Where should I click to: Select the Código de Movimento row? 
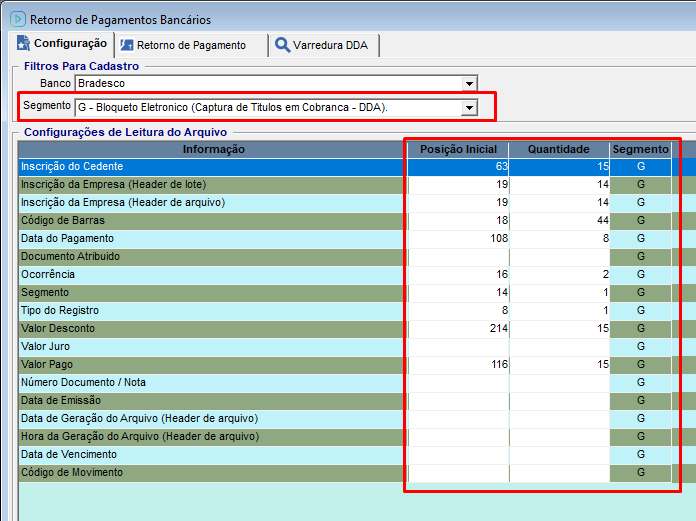click(212, 473)
